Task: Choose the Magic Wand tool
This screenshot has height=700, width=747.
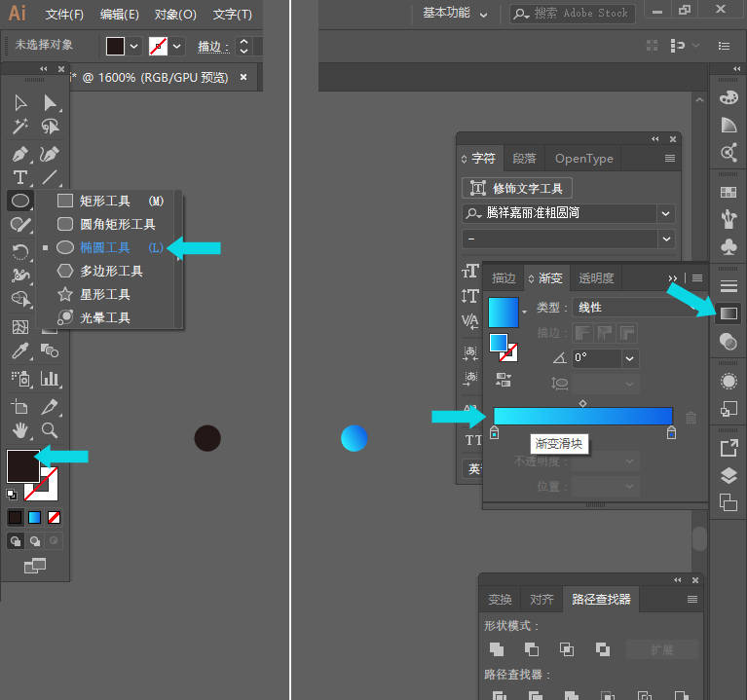Action: [20, 127]
